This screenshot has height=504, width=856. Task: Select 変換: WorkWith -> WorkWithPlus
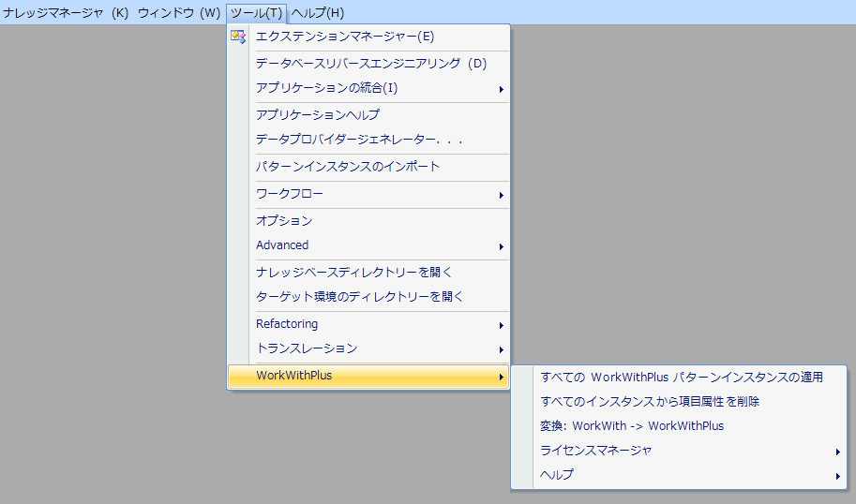coord(632,426)
